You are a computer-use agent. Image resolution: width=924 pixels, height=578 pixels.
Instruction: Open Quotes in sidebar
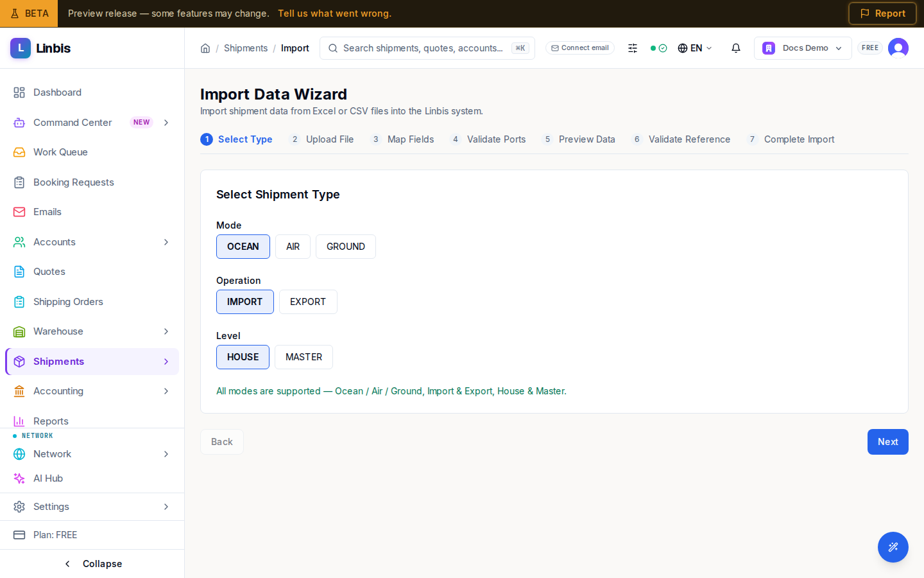92,272
